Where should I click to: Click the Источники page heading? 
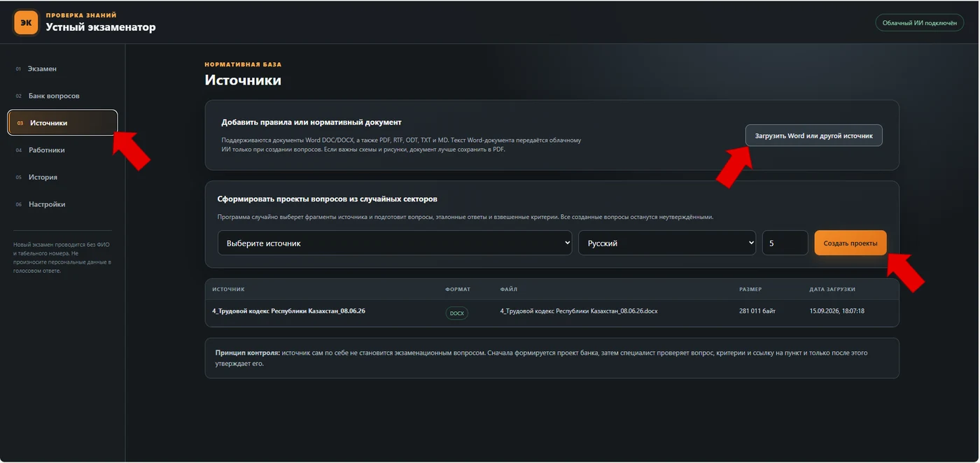[243, 80]
